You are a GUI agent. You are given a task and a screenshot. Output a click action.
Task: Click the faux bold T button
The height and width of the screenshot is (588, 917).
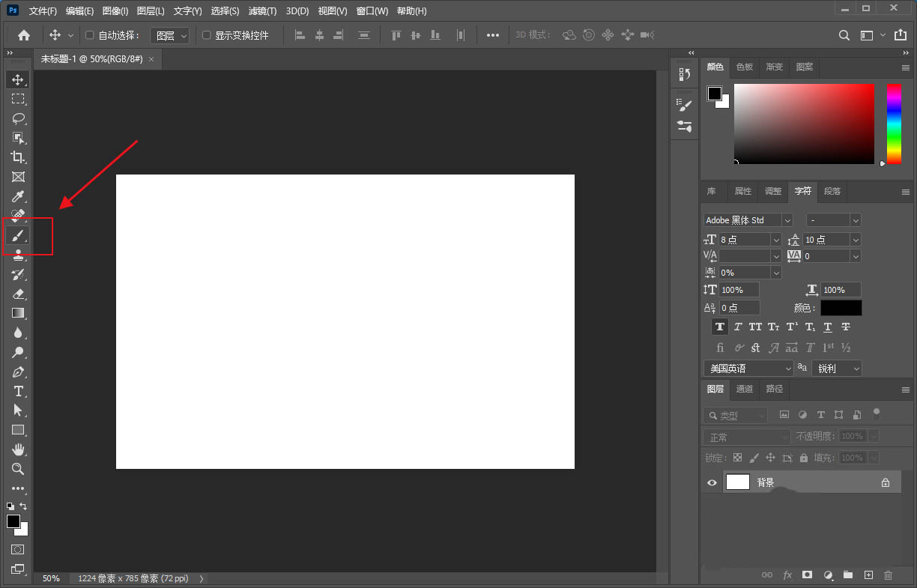point(719,327)
